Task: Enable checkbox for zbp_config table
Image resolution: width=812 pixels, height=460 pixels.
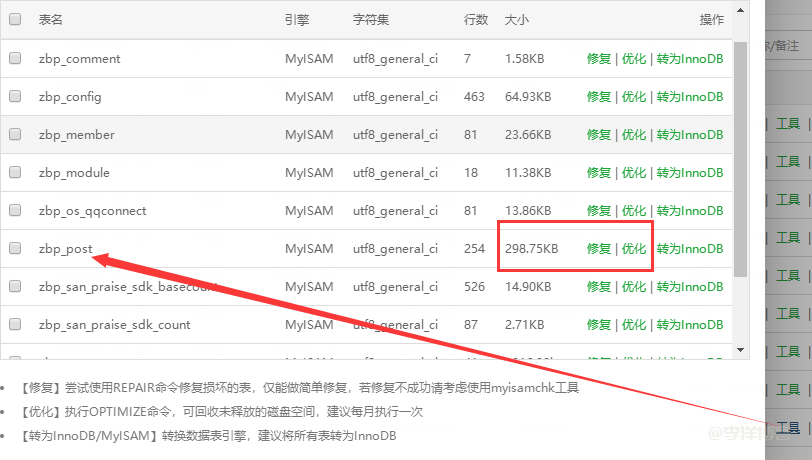Action: tap(15, 97)
